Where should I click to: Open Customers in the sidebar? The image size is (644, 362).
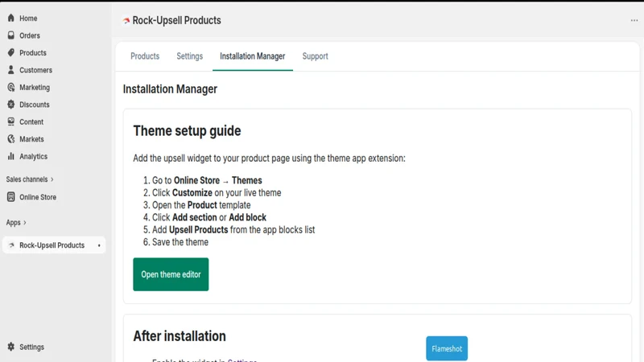click(x=35, y=70)
